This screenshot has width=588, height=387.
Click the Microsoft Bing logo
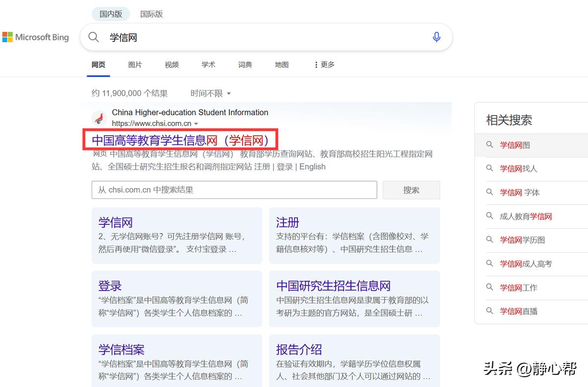click(x=36, y=37)
